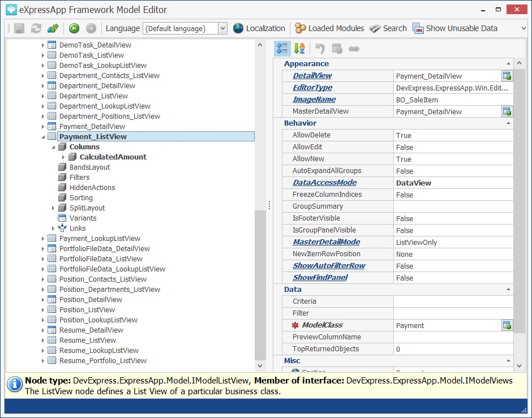Select the Payment_DetailView tree node
This screenshot has height=418, width=532.
coord(92,127)
